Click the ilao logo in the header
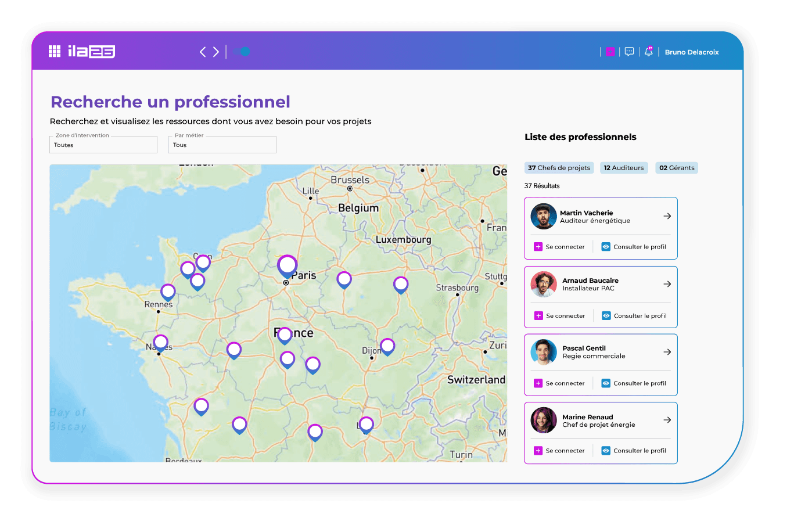This screenshot has height=532, width=794. (x=91, y=52)
